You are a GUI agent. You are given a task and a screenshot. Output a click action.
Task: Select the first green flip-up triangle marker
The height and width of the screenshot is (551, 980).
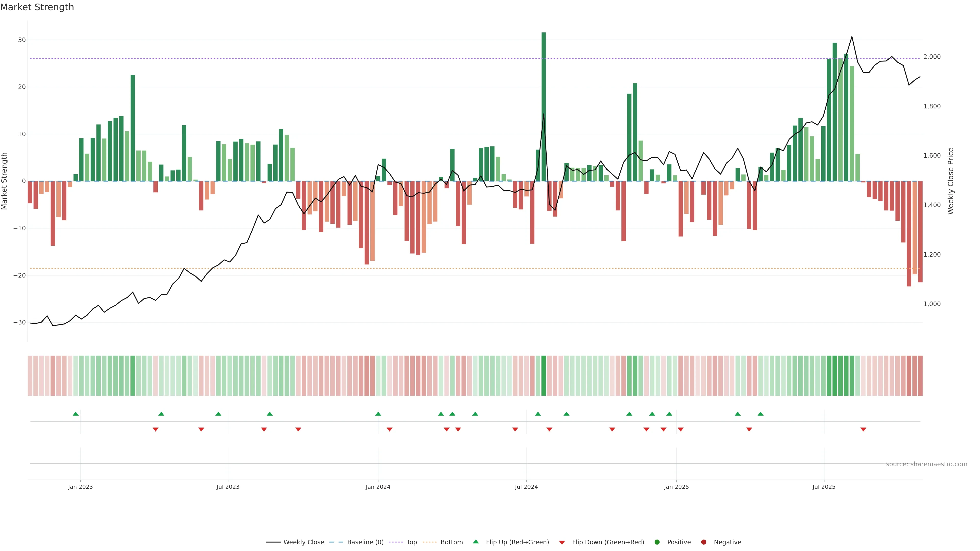pos(76,414)
